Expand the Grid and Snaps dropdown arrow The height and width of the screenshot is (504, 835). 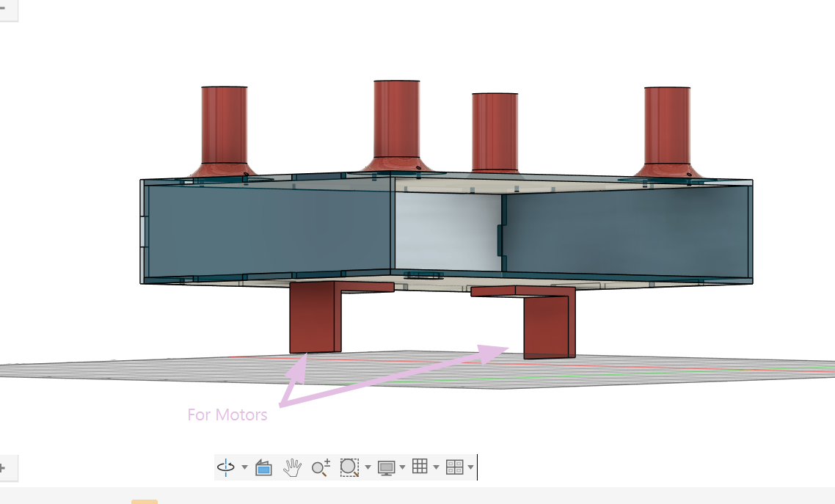point(436,467)
